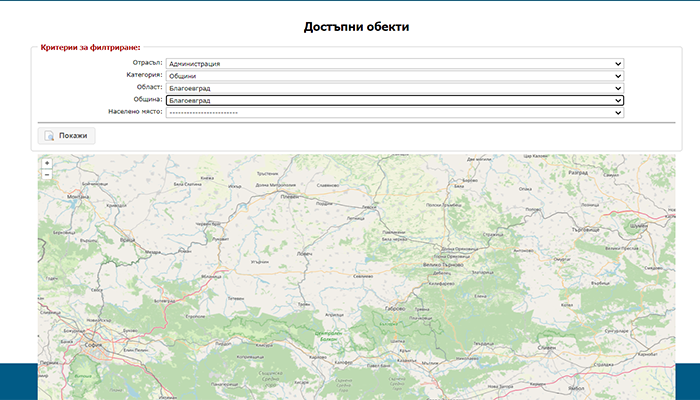Screen dimensions: 700x400
Task: Expand the Община dropdown
Action: click(395, 100)
